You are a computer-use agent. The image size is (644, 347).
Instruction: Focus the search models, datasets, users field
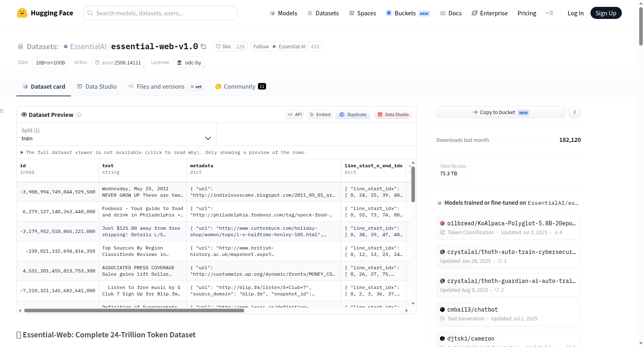tap(160, 13)
